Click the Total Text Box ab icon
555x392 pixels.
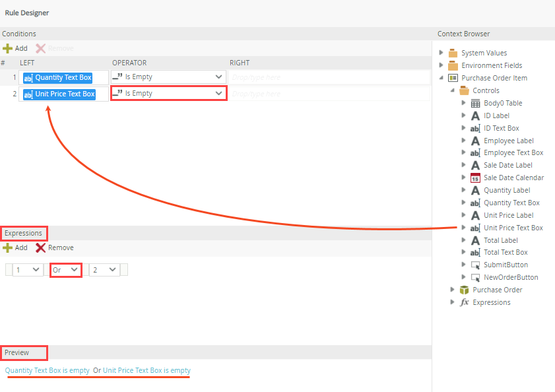[475, 253]
